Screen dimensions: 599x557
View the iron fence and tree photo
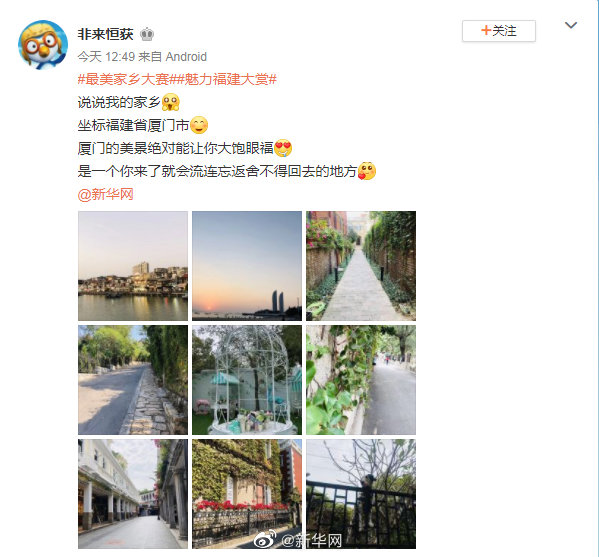click(x=361, y=494)
